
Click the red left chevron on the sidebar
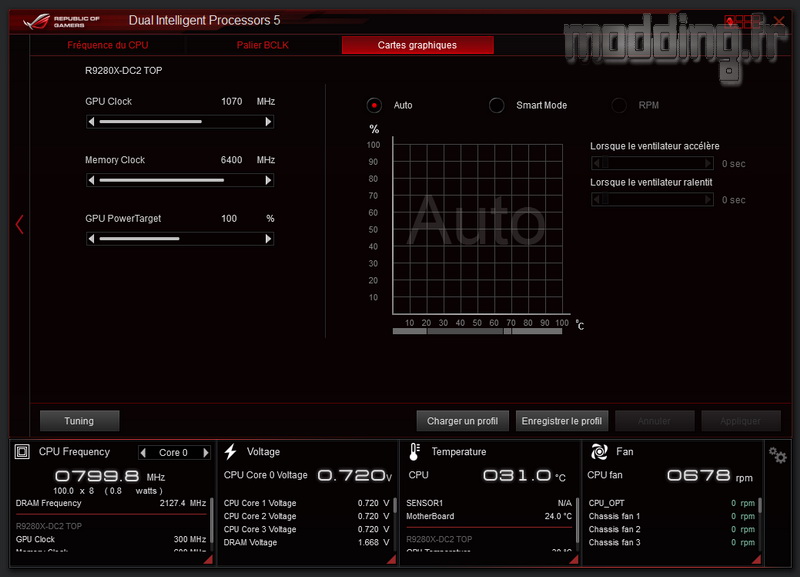(19, 224)
